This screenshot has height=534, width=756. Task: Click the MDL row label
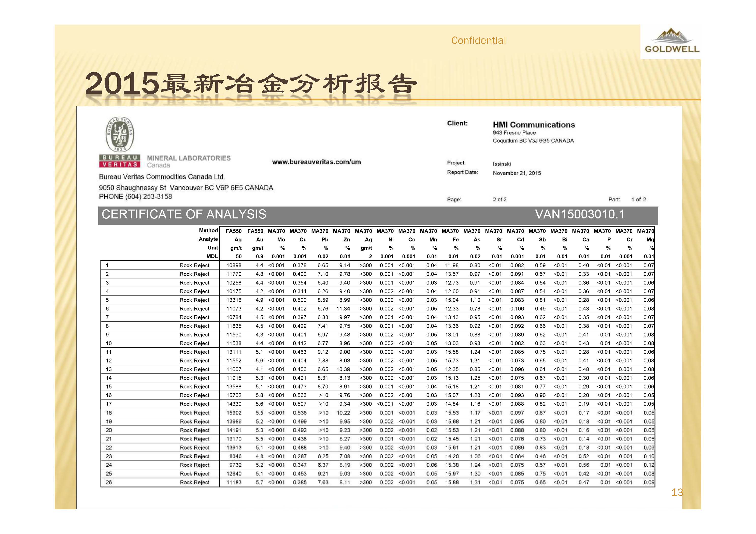pyautogui.click(x=212, y=256)
